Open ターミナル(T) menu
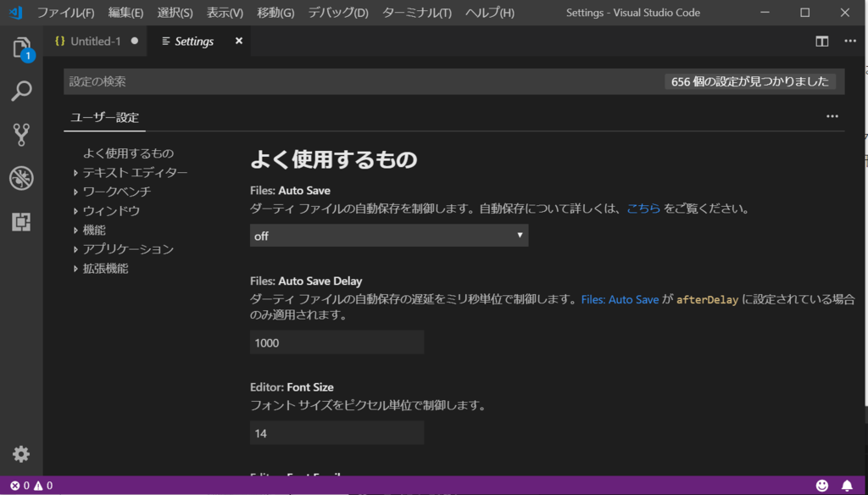868x495 pixels. [x=417, y=12]
